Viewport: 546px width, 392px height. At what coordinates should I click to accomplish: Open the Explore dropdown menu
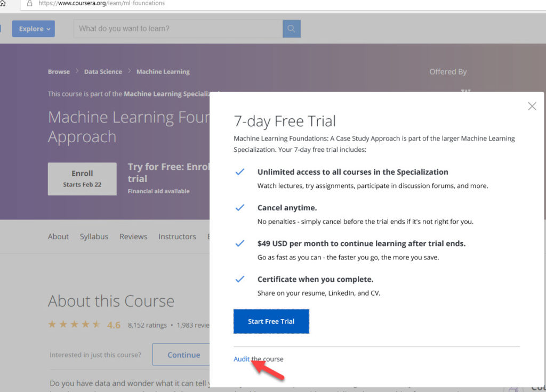click(34, 29)
